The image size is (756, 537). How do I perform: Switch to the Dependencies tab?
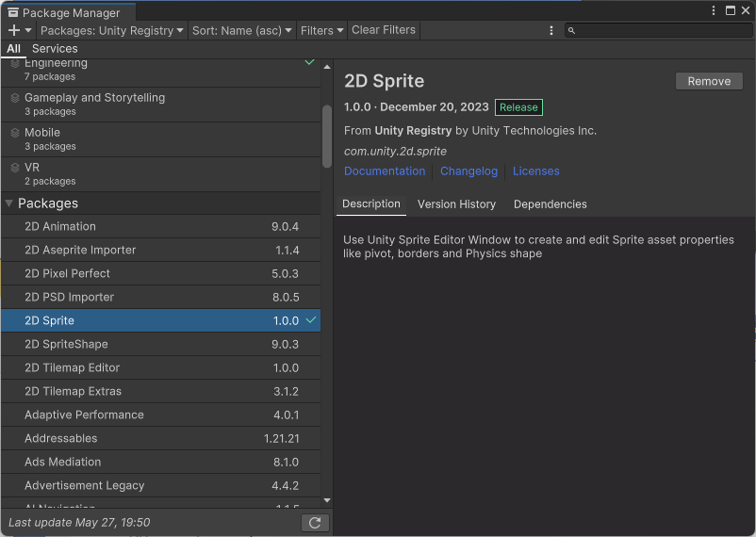click(551, 204)
